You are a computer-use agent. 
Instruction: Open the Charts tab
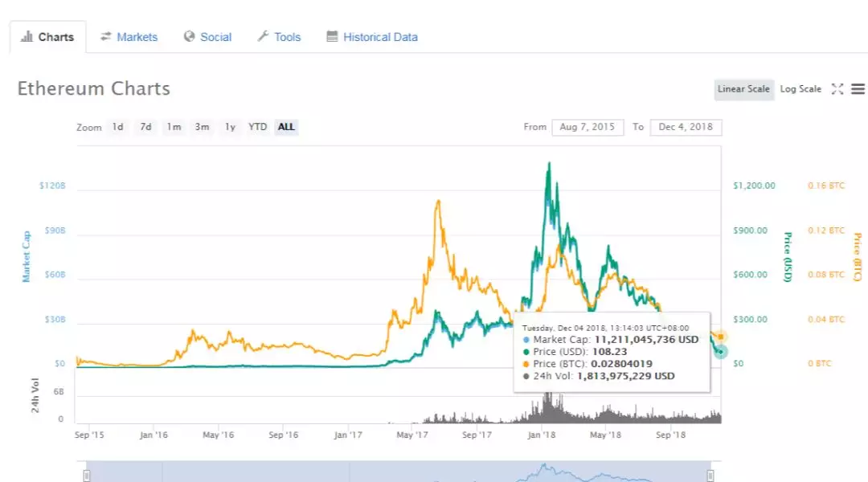coord(47,37)
